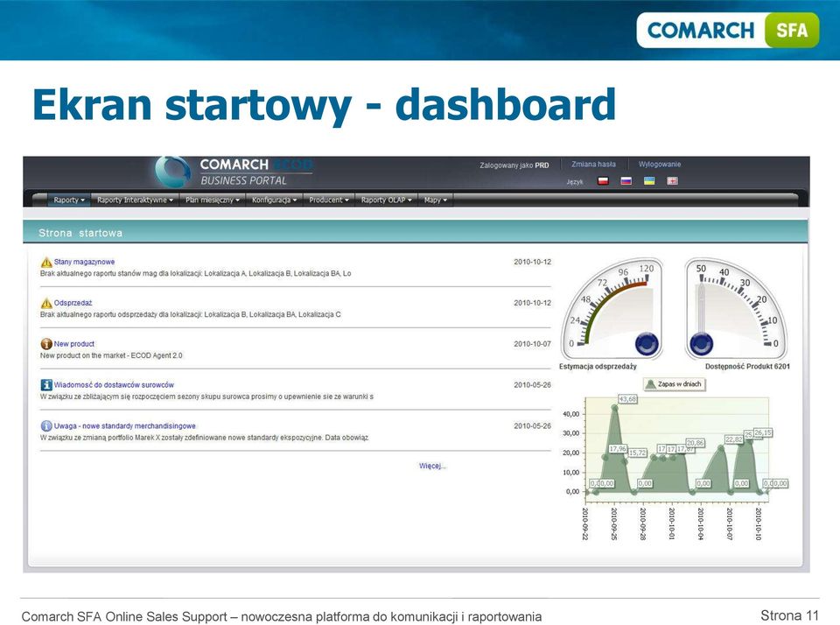Click the 20,86 data label on chart
Image resolution: width=840 pixels, height=625 pixels.
pyautogui.click(x=695, y=443)
